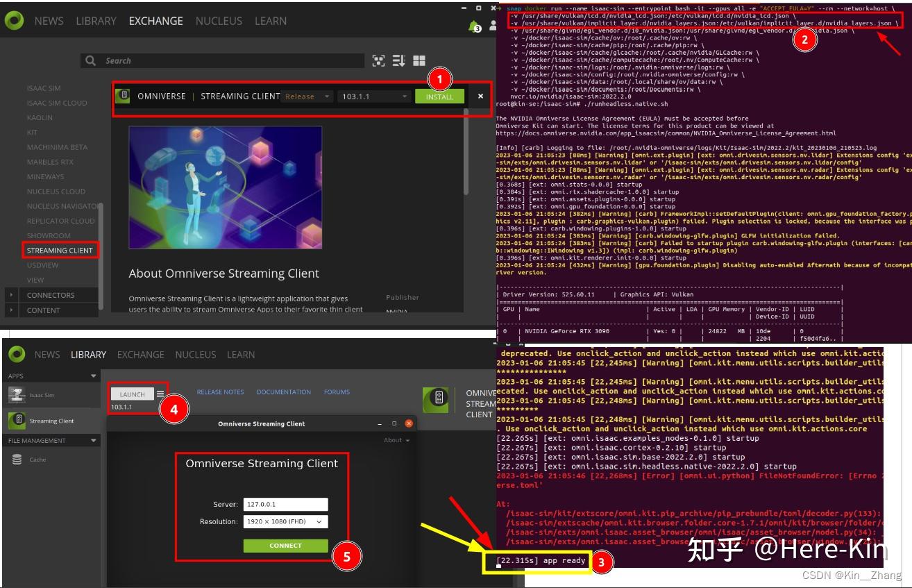Open the LEARN tab
The height and width of the screenshot is (588, 912).
270,21
